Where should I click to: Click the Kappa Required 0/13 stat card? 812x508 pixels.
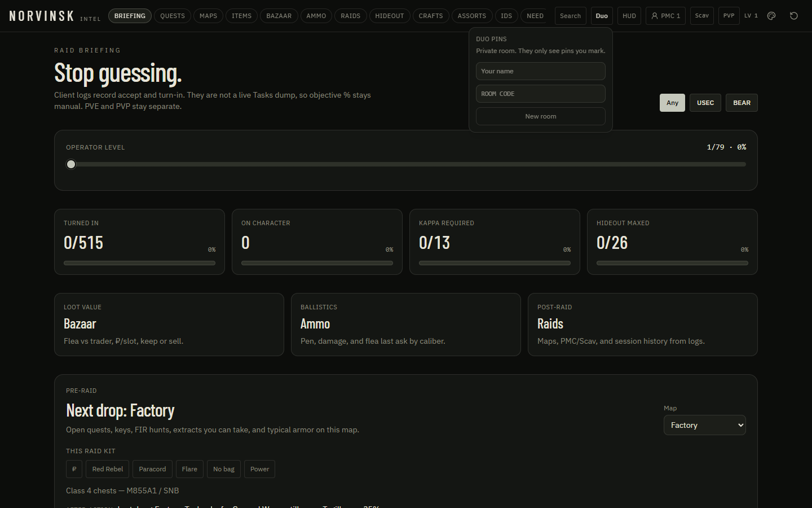coord(495,242)
